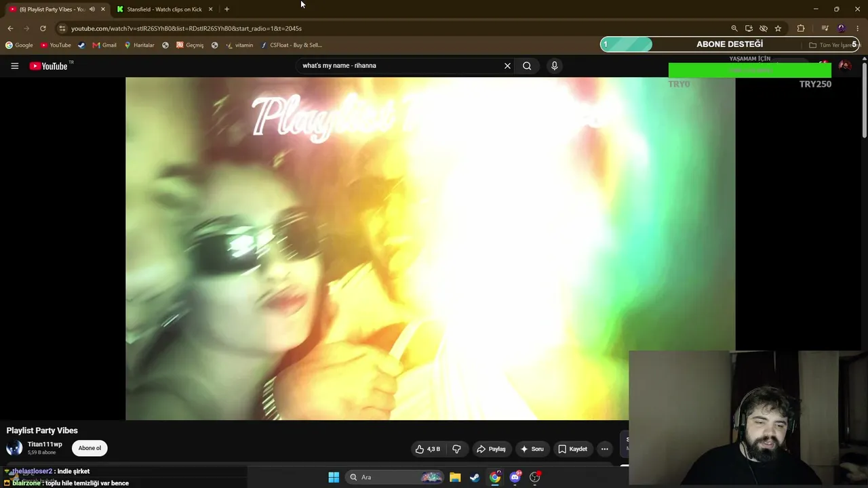Open Chrome from the taskbar

(x=495, y=477)
